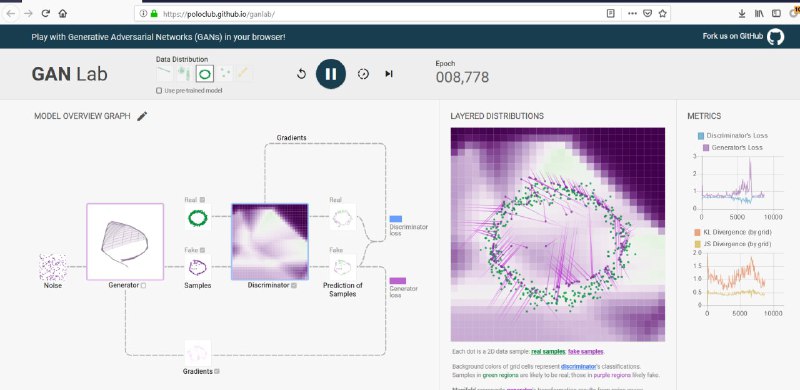Step forward one training iteration
The width and height of the screenshot is (800, 390).
(389, 74)
